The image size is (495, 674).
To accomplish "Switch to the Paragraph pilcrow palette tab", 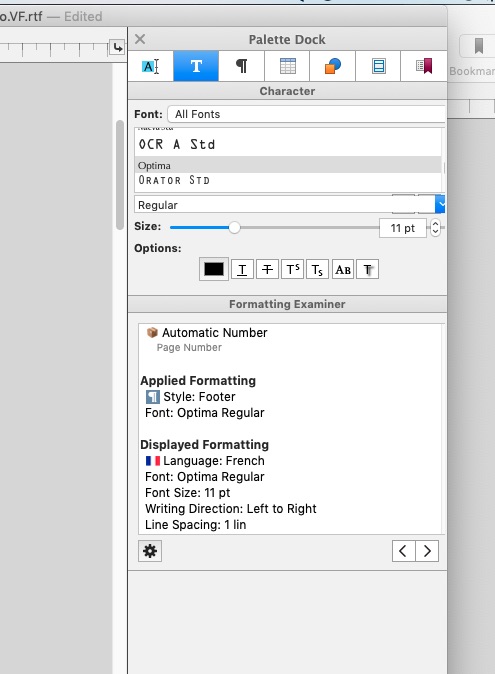I will (x=241, y=66).
